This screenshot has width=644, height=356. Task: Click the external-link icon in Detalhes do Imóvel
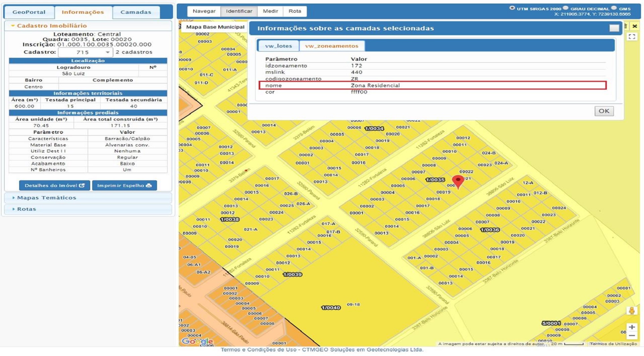click(x=82, y=185)
